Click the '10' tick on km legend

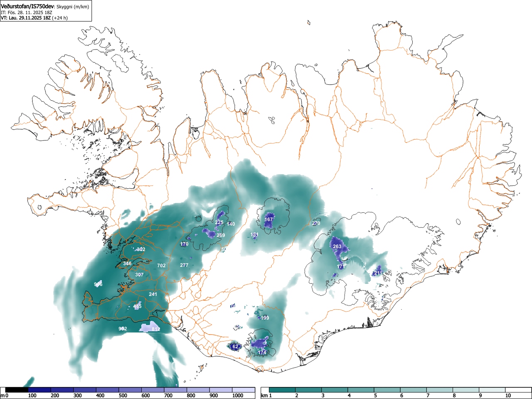508,396
